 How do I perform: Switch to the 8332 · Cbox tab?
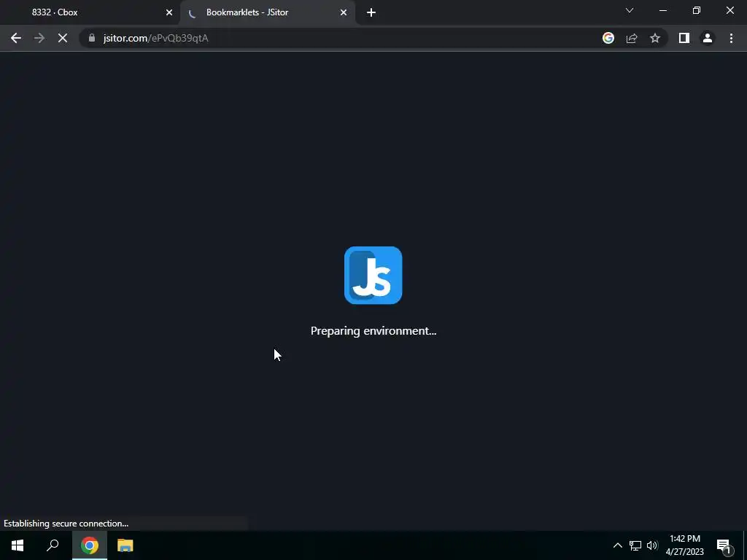point(90,12)
